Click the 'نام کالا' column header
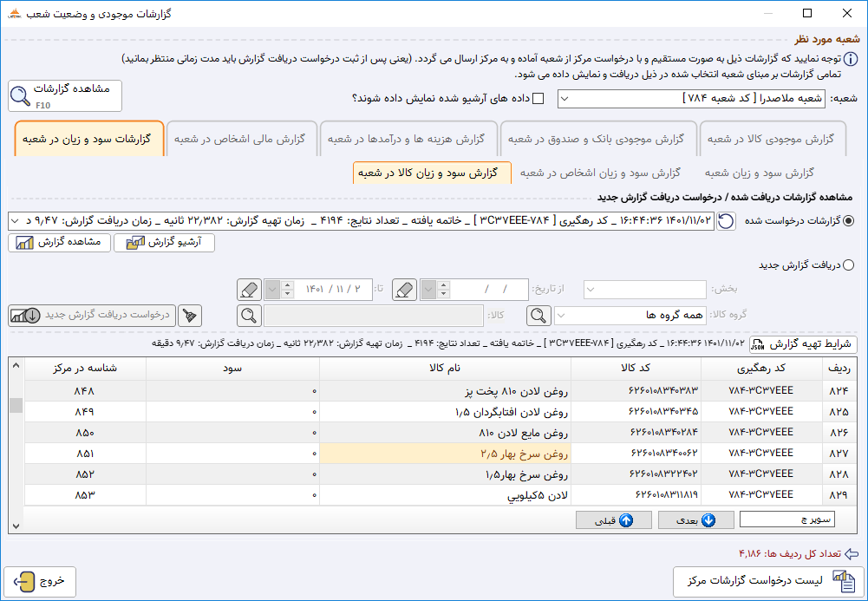Screen dimensions: 868x601 pos(445,369)
